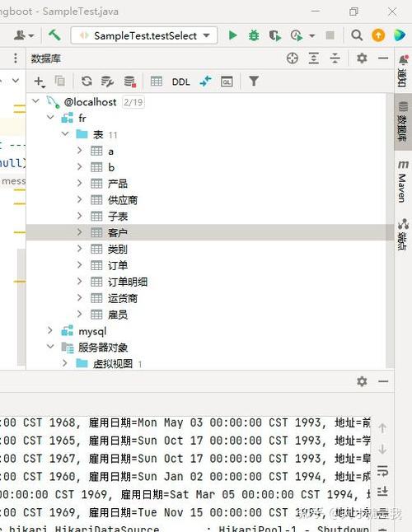Open the Maven side tab
Screen dimensions: 412x532
[x=403, y=181]
